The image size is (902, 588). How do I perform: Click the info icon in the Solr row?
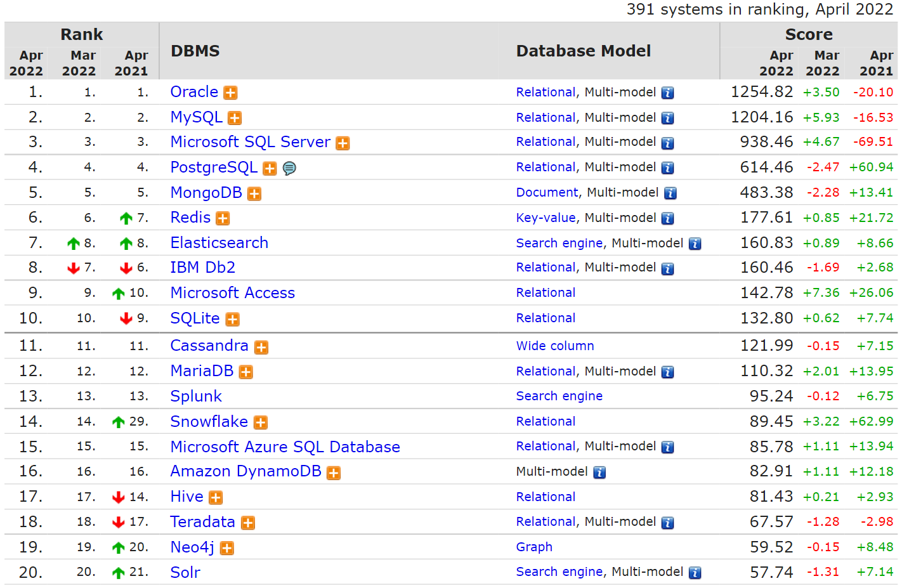(695, 573)
